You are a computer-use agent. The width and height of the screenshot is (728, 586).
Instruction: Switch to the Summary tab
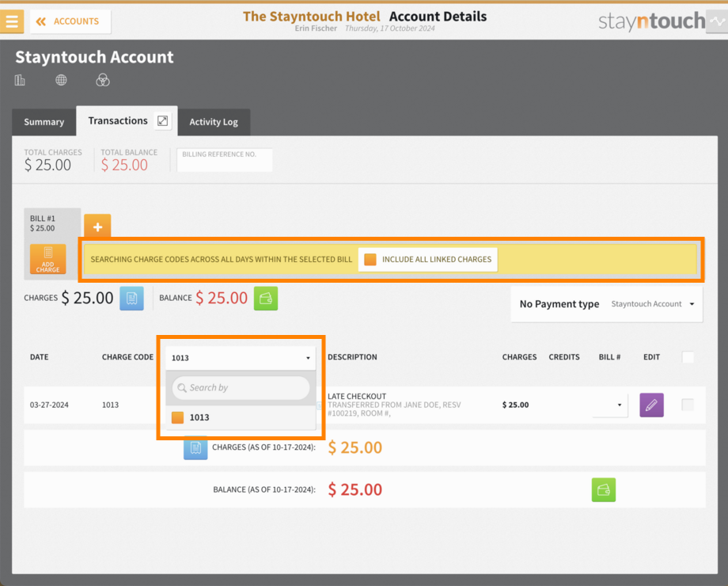point(44,122)
